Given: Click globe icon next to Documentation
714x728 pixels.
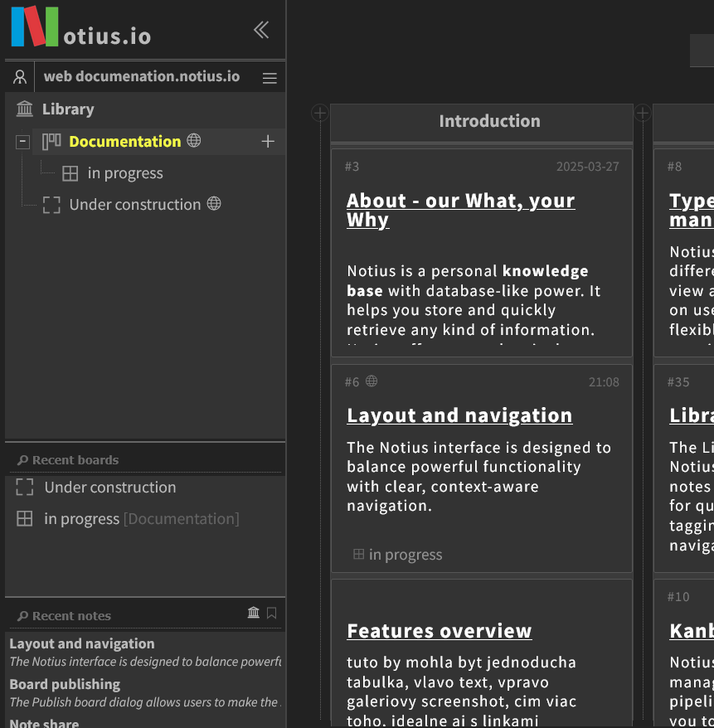Looking at the screenshot, I should tap(193, 140).
